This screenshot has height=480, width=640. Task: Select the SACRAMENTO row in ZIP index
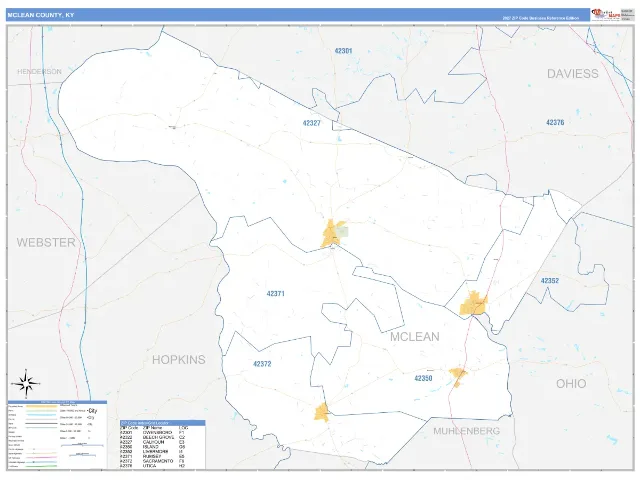pyautogui.click(x=162, y=461)
